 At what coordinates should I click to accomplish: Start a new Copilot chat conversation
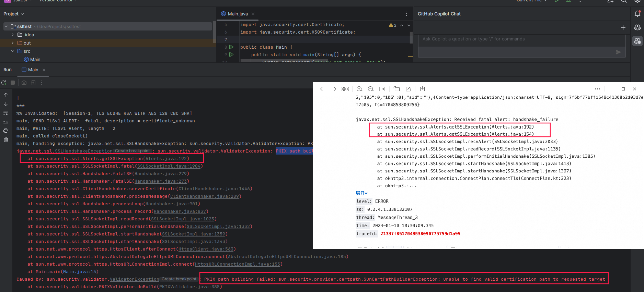click(x=623, y=27)
